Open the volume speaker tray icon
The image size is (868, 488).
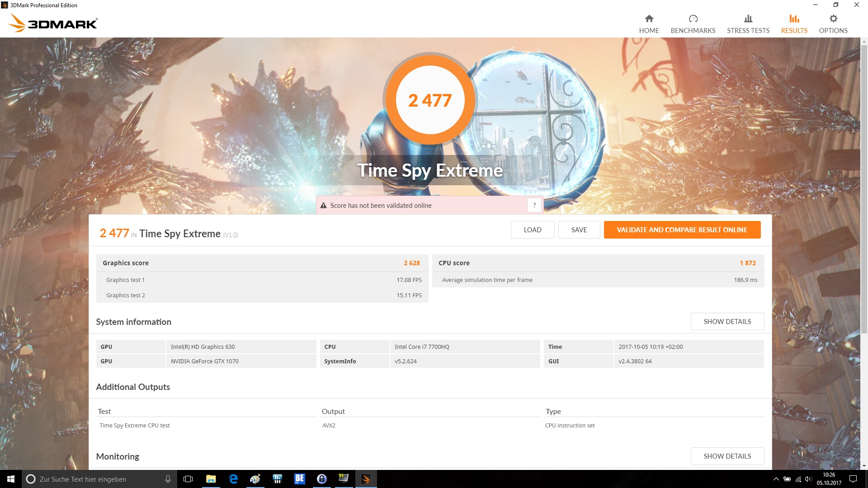(x=808, y=479)
